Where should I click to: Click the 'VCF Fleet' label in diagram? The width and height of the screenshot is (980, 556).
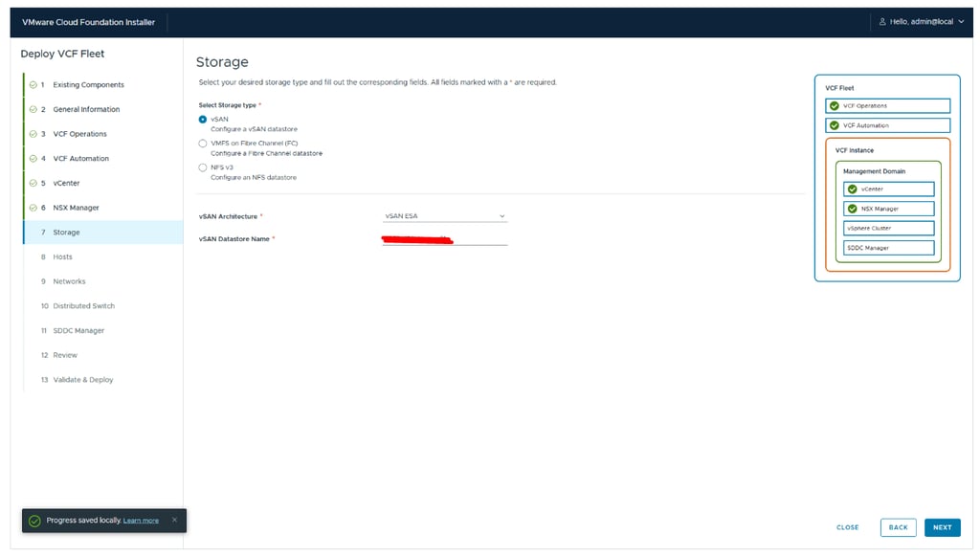click(x=839, y=88)
